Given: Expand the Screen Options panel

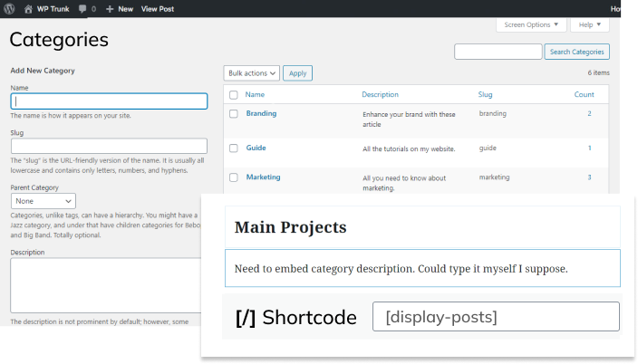Looking at the screenshot, I should coord(532,24).
